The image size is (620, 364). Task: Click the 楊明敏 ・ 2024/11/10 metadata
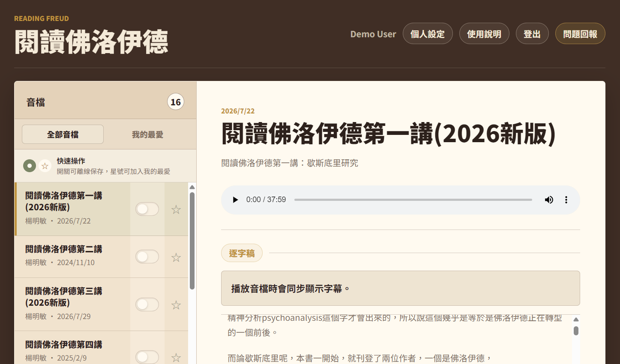point(60,263)
